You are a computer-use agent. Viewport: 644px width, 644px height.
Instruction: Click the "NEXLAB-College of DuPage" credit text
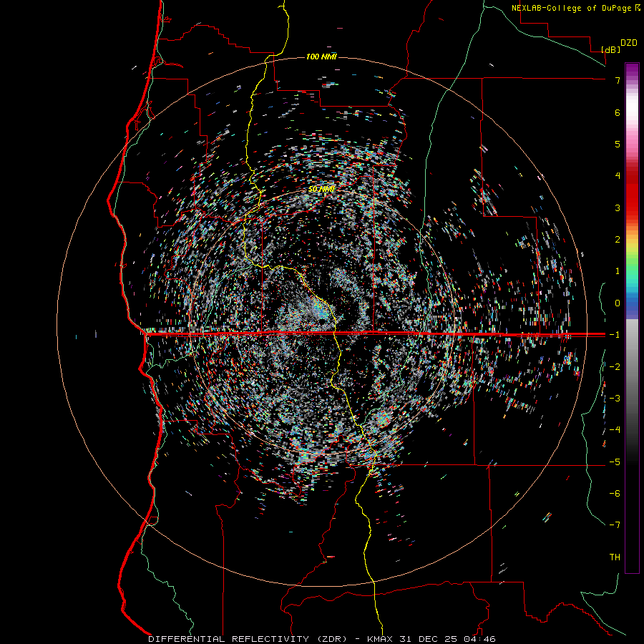click(x=571, y=8)
